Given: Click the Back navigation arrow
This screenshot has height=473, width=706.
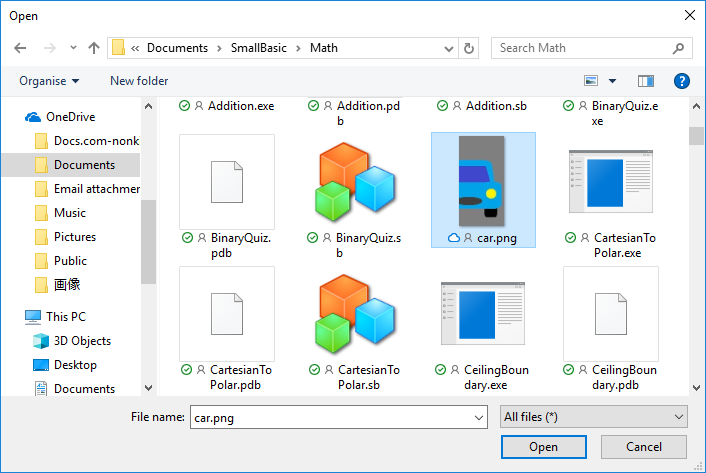Looking at the screenshot, I should tap(20, 48).
